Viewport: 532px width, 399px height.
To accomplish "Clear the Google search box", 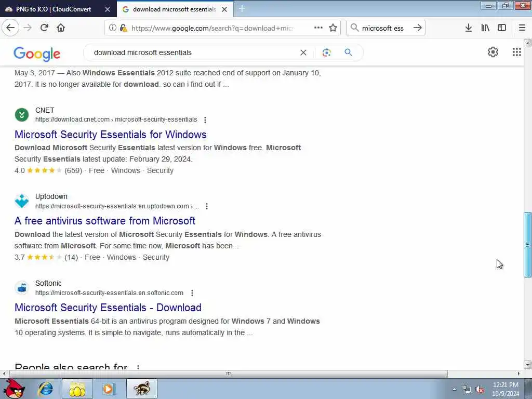I will [303, 52].
